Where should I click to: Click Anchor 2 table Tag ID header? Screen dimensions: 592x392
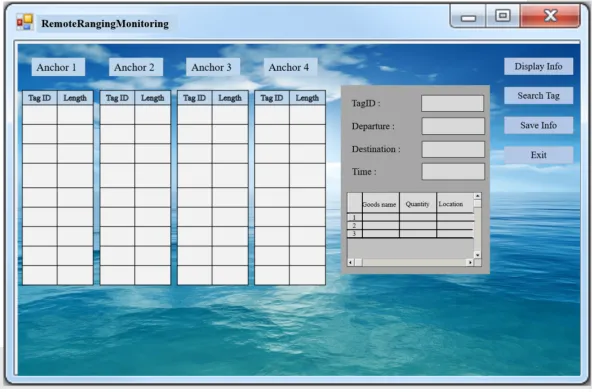[x=117, y=98]
